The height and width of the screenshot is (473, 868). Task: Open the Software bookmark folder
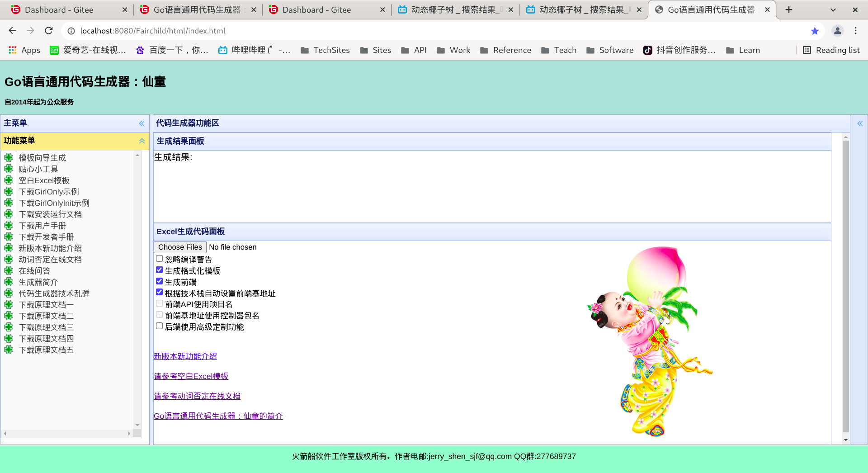(x=610, y=50)
